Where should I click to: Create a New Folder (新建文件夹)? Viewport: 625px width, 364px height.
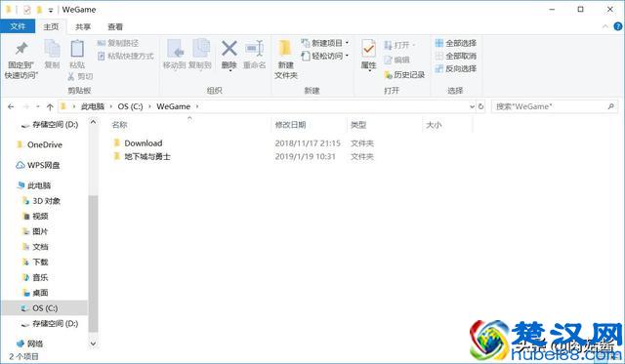[286, 60]
